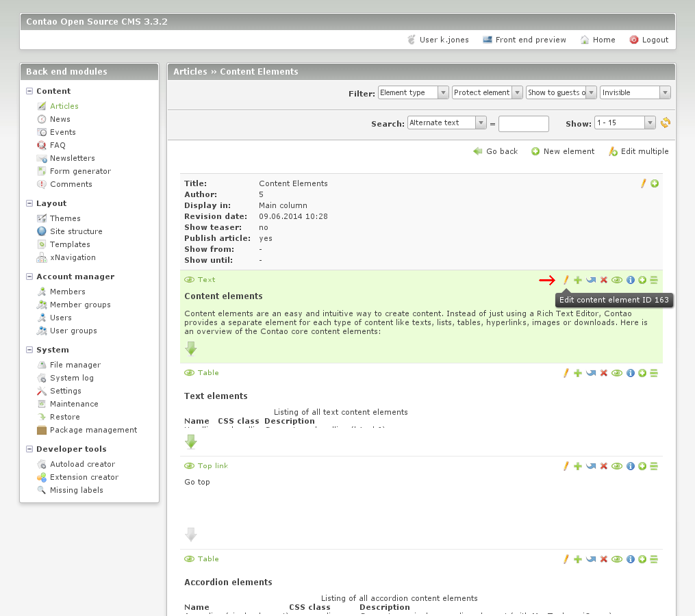Click the apply filter refresh icon next to Show
Screen dimensions: 695x616
665,123
